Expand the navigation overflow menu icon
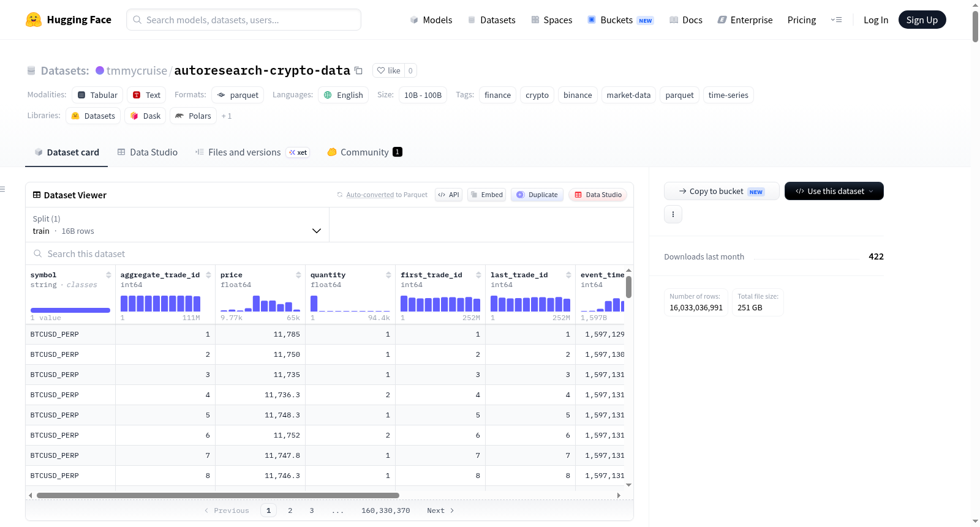The image size is (980, 527). click(x=836, y=20)
